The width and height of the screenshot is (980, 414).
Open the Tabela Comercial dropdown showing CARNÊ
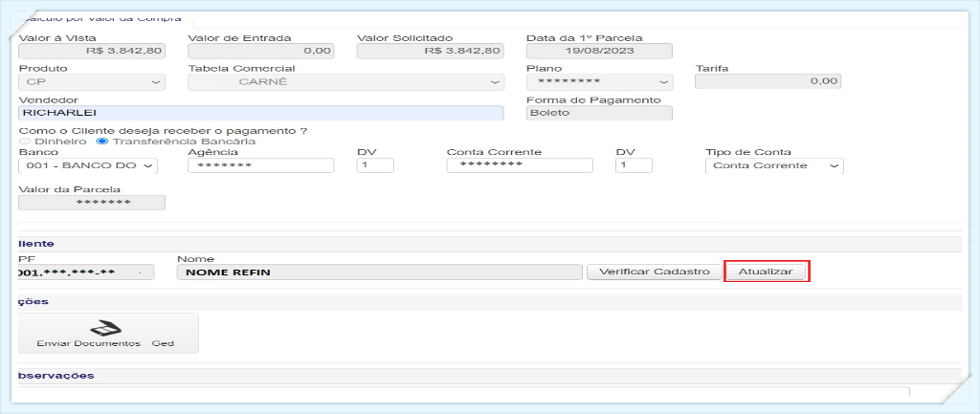(x=345, y=82)
